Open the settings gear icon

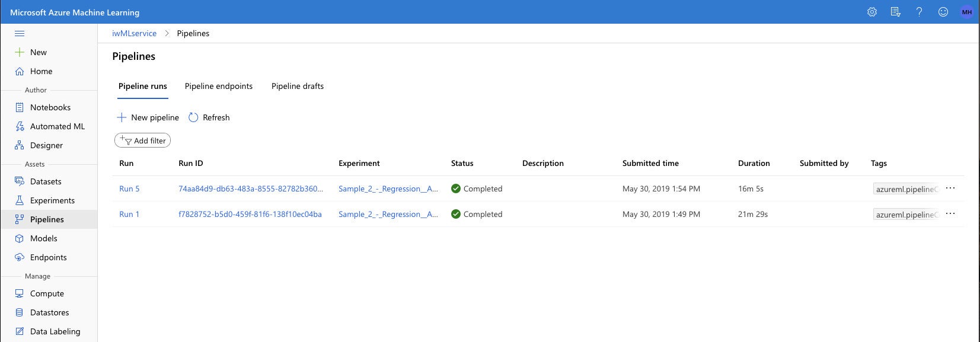point(872,12)
